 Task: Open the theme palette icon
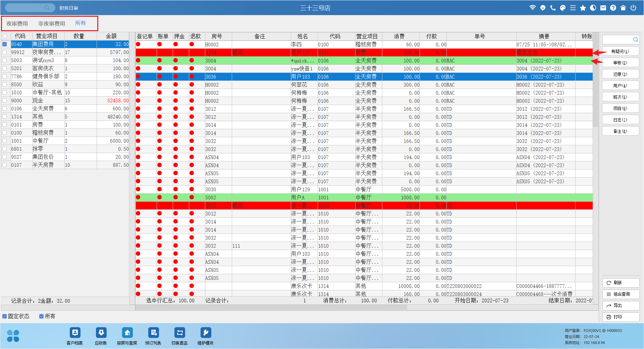[563, 8]
